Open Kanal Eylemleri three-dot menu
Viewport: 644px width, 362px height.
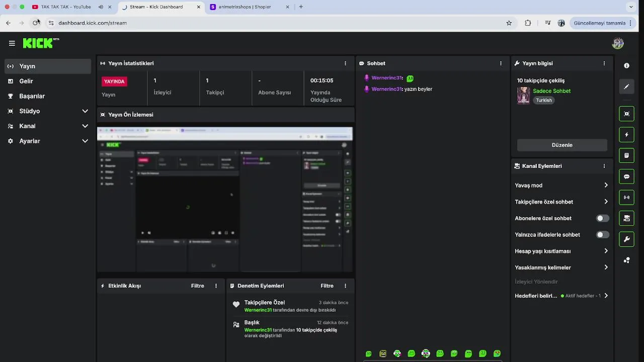[x=604, y=166]
